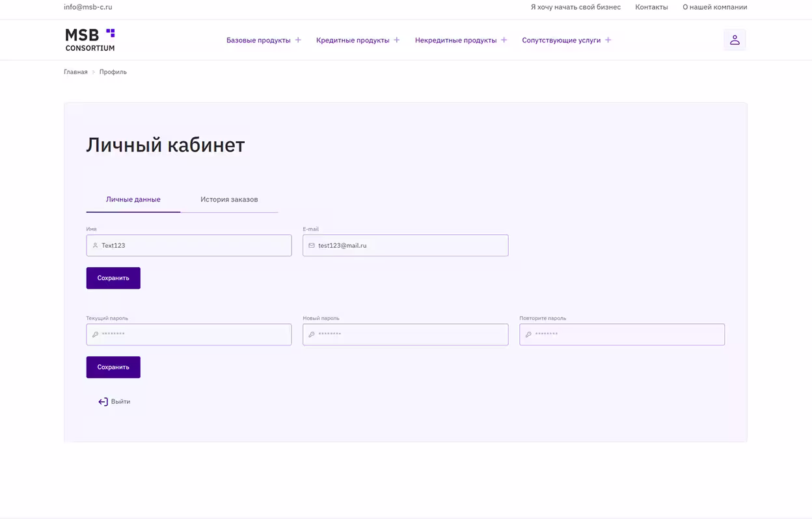
Task: Click the logout arrow icon beside Выйти
Action: [x=103, y=402]
